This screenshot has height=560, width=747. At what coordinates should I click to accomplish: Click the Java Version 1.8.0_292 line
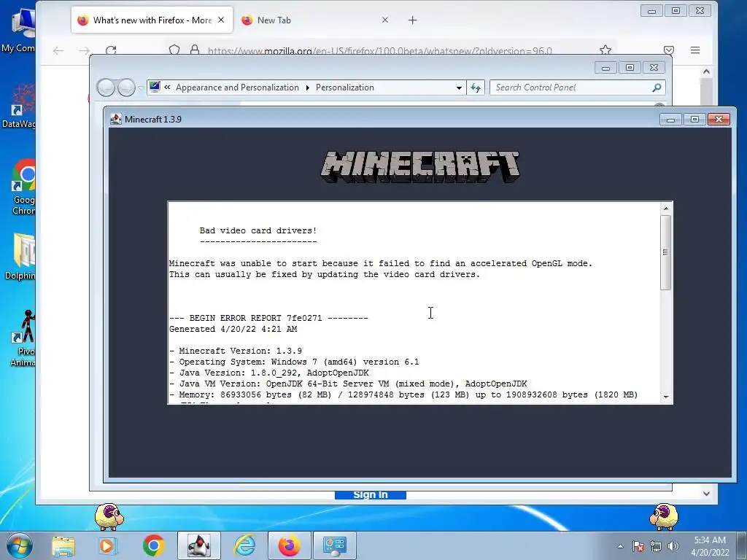(268, 373)
